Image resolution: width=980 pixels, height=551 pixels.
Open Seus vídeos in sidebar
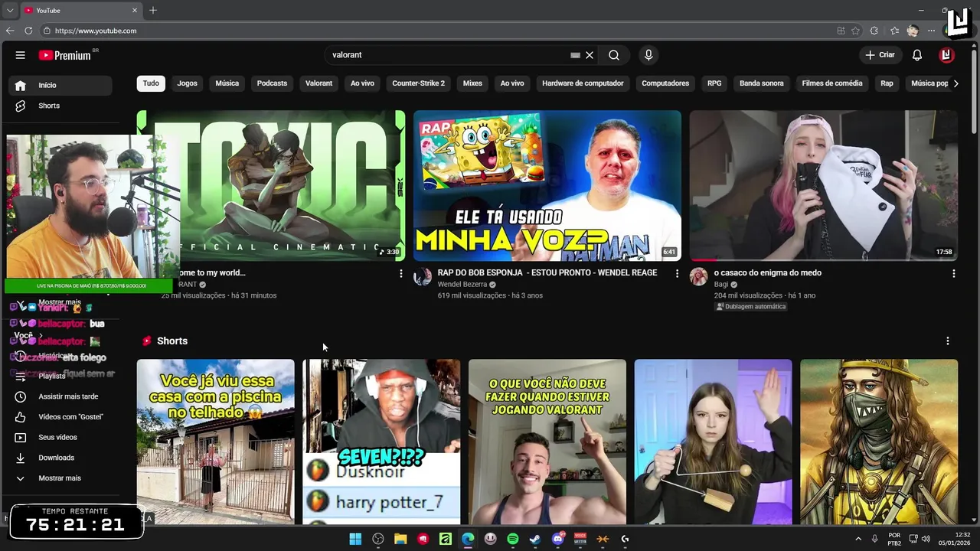point(61,437)
